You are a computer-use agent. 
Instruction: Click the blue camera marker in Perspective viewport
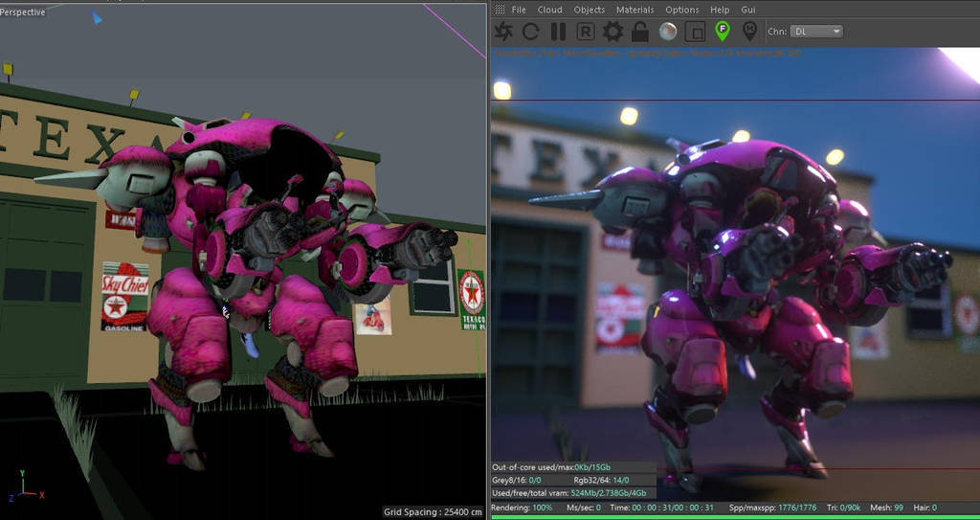pyautogui.click(x=97, y=18)
